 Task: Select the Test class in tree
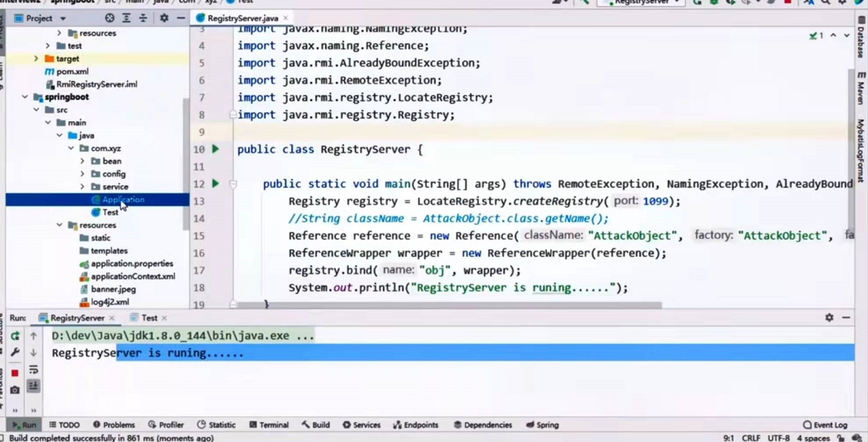pyautogui.click(x=104, y=212)
